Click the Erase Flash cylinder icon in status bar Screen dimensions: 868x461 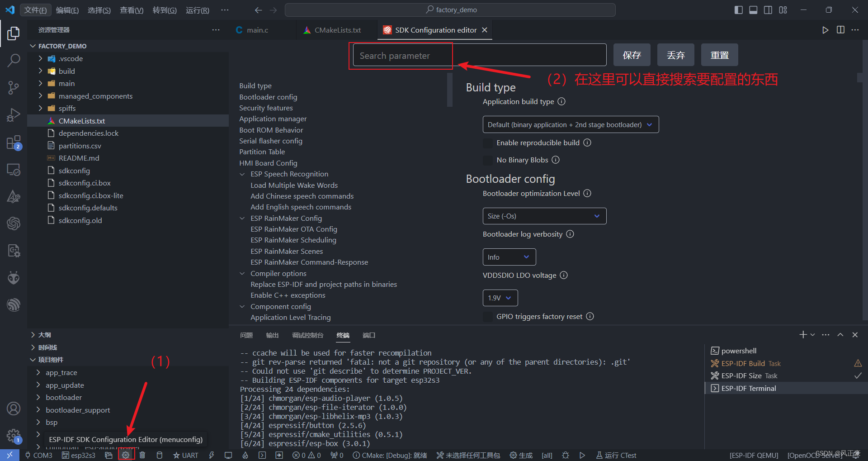[x=159, y=455]
